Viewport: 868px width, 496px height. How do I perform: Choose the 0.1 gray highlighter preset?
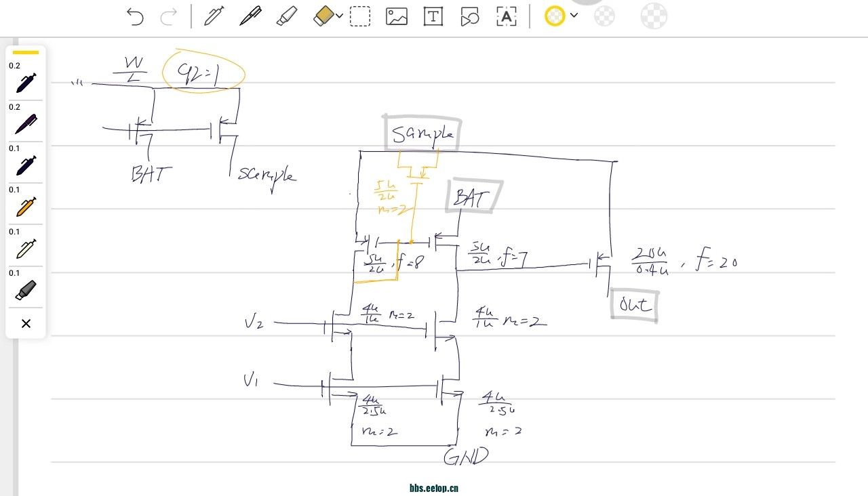pyautogui.click(x=26, y=290)
